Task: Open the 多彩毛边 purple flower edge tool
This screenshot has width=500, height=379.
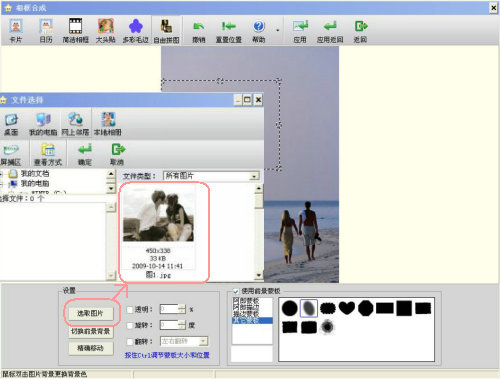Action: [x=135, y=30]
